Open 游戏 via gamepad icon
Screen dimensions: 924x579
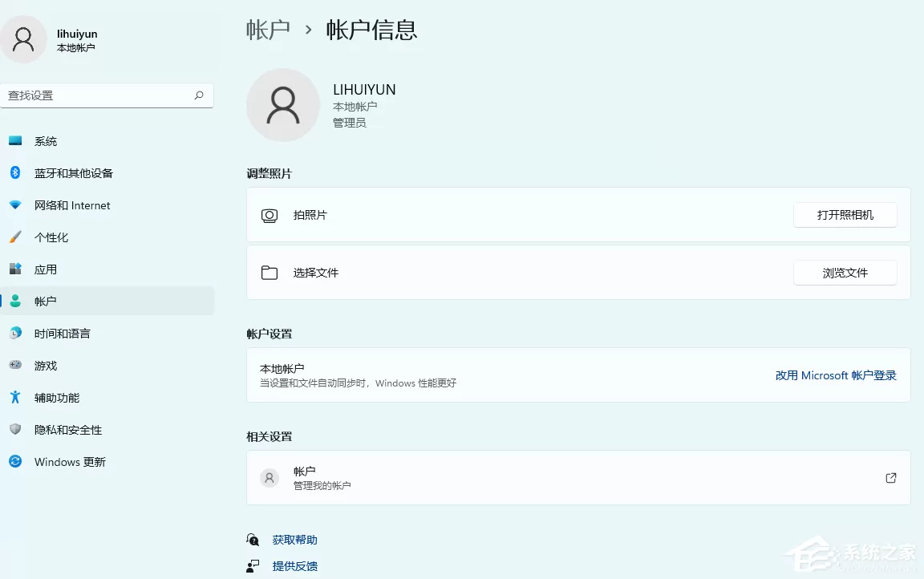pyautogui.click(x=15, y=365)
